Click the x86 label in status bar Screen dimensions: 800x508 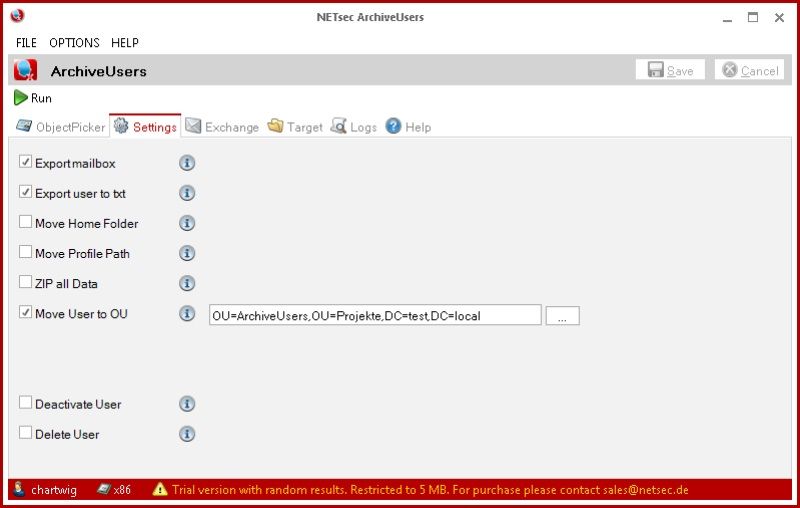coord(122,490)
